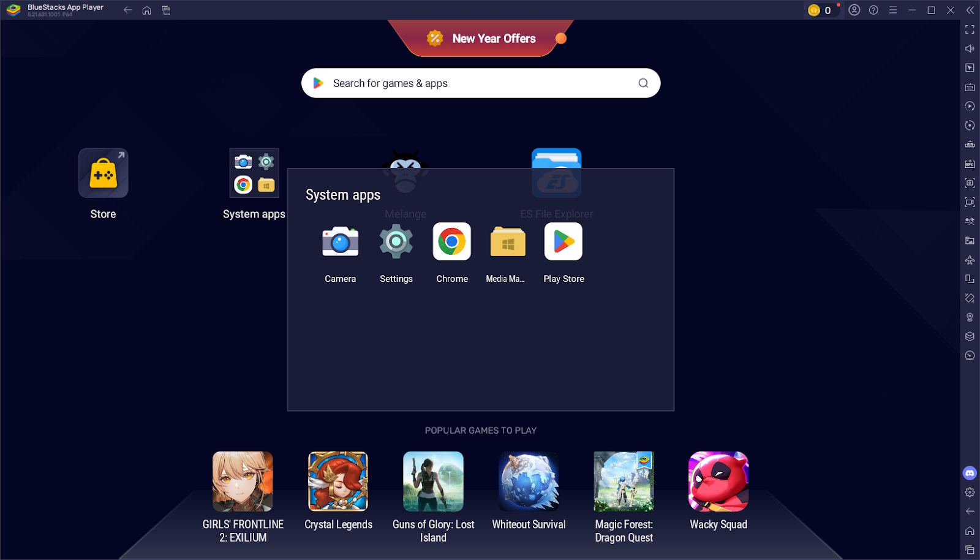
Task: Click the top bar recent tabs icon
Action: click(166, 10)
